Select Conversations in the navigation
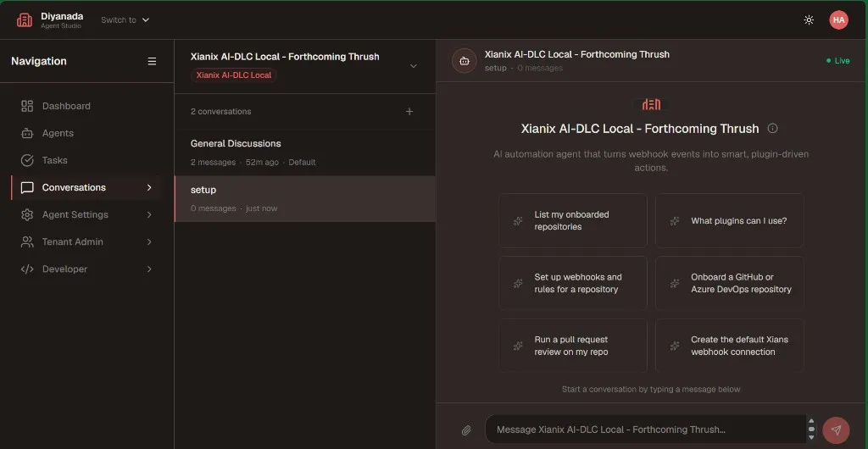 [x=86, y=187]
